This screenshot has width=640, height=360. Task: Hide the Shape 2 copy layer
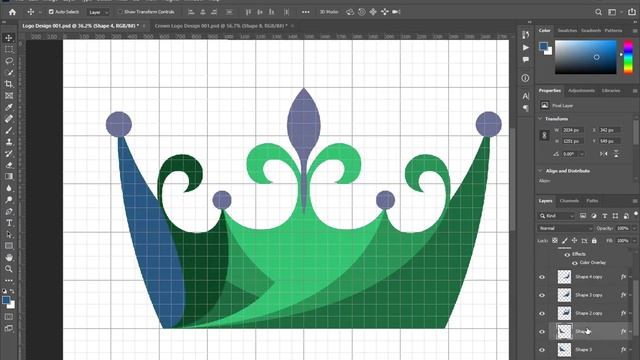542,313
